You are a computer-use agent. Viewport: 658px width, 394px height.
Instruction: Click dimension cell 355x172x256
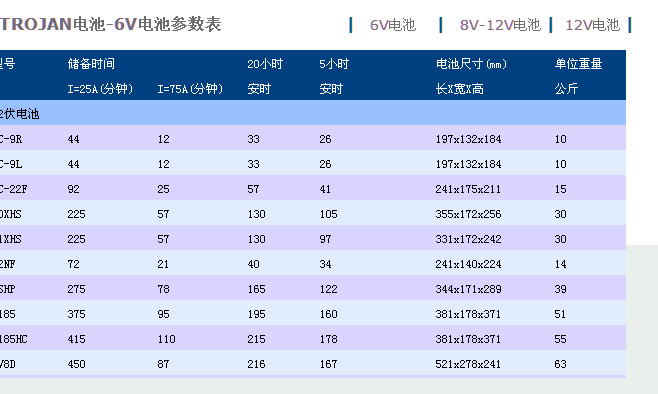[x=468, y=214]
